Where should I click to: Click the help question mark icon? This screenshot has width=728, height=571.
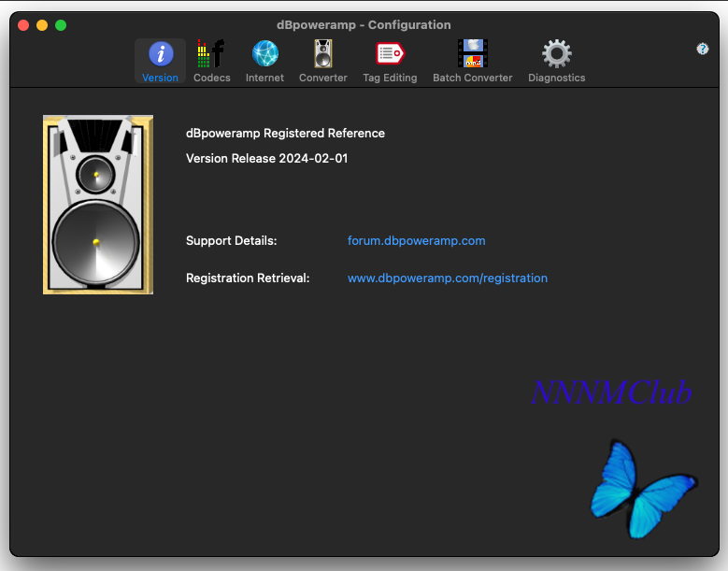(703, 49)
